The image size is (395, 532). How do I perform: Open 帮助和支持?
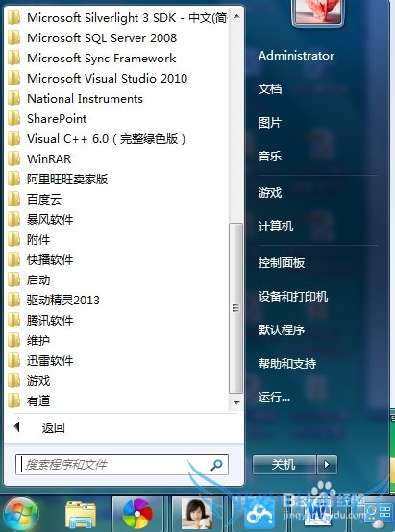point(287,363)
